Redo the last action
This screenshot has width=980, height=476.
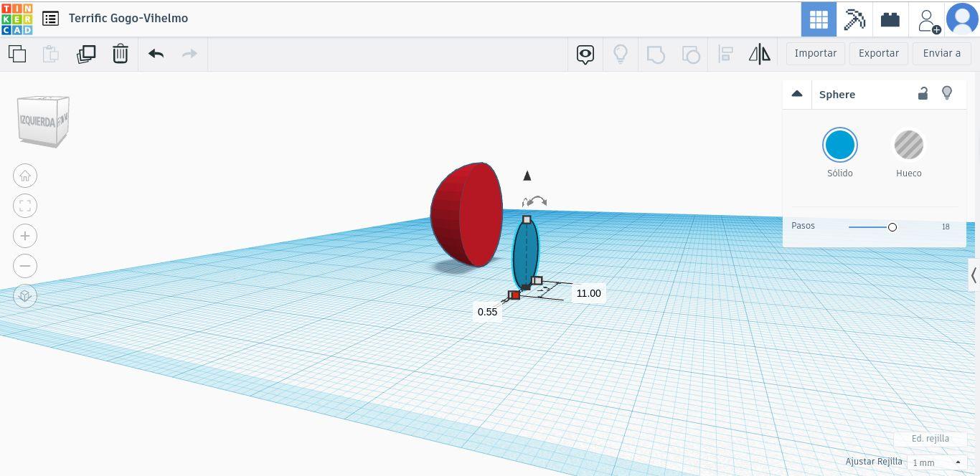[x=189, y=54]
